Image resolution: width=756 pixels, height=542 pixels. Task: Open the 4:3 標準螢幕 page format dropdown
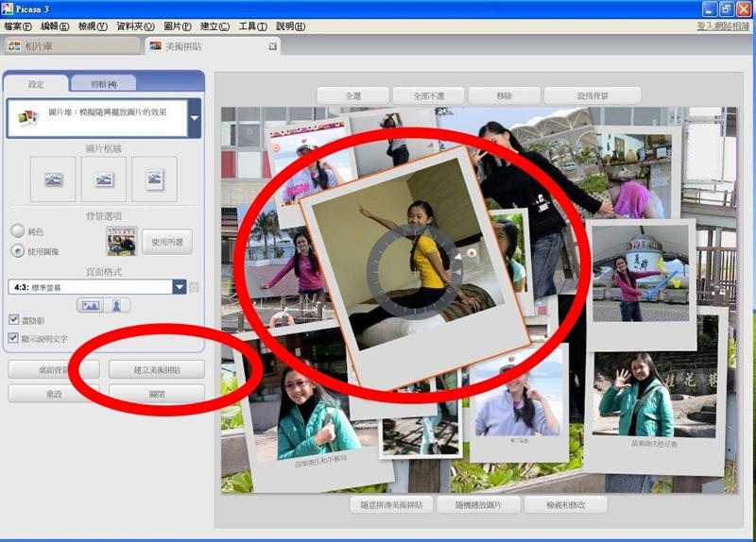(180, 287)
